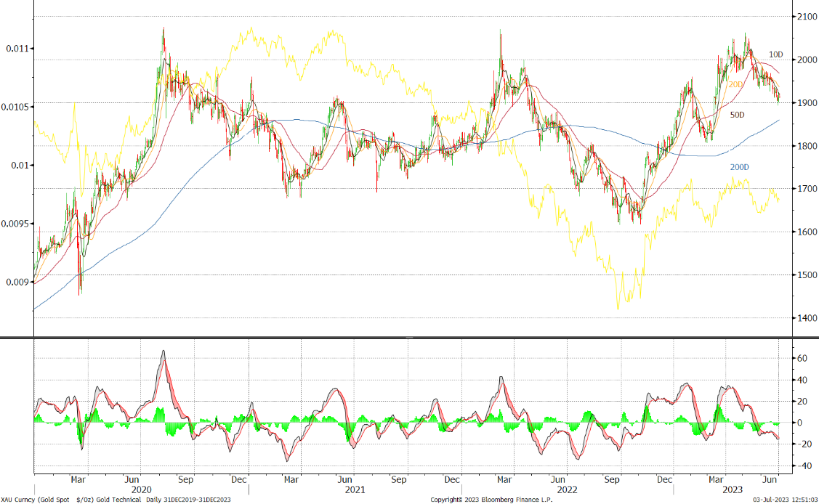Click the Jun label above 2021
Image resolution: width=819 pixels, height=504 pixels.
coord(344,479)
